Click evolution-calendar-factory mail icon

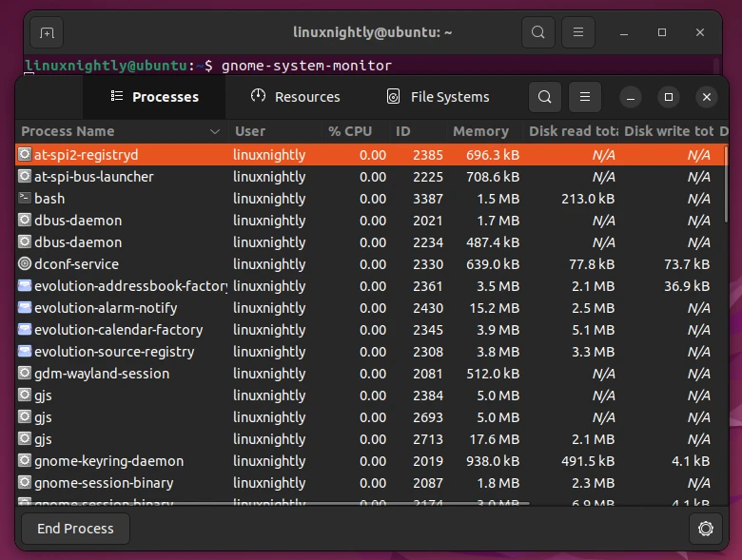click(x=25, y=329)
